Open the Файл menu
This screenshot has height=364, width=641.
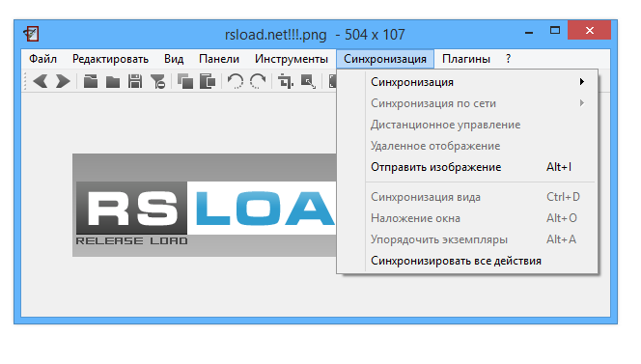pyautogui.click(x=42, y=59)
